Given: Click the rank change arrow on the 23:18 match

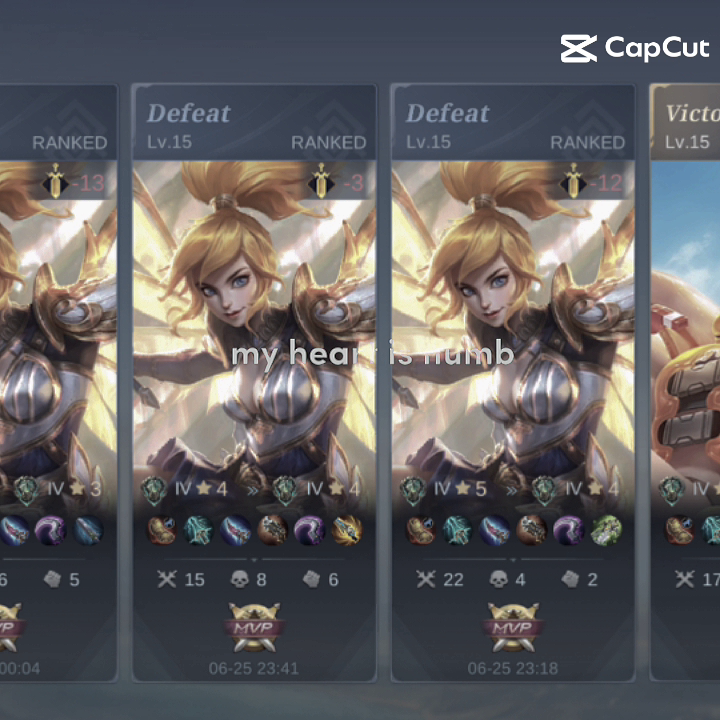Looking at the screenshot, I should coord(511,490).
